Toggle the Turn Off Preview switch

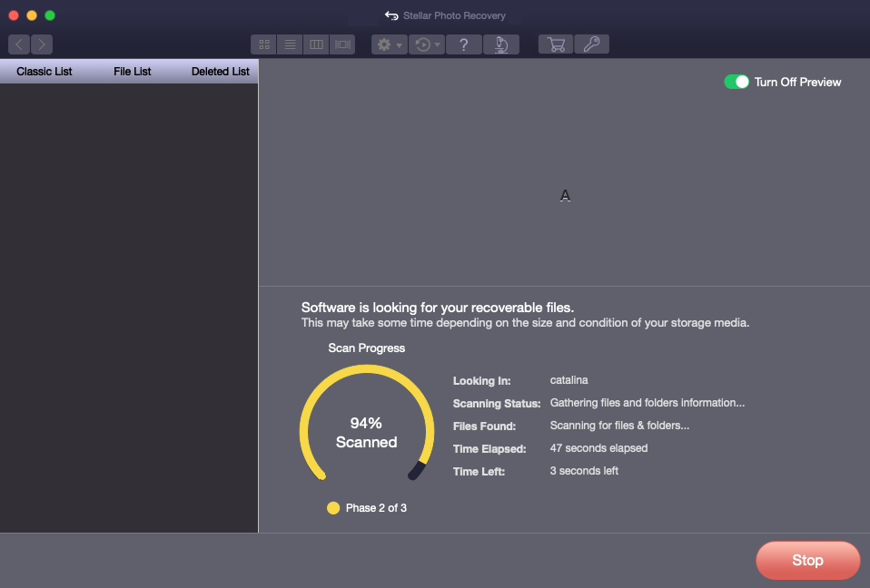coord(737,82)
